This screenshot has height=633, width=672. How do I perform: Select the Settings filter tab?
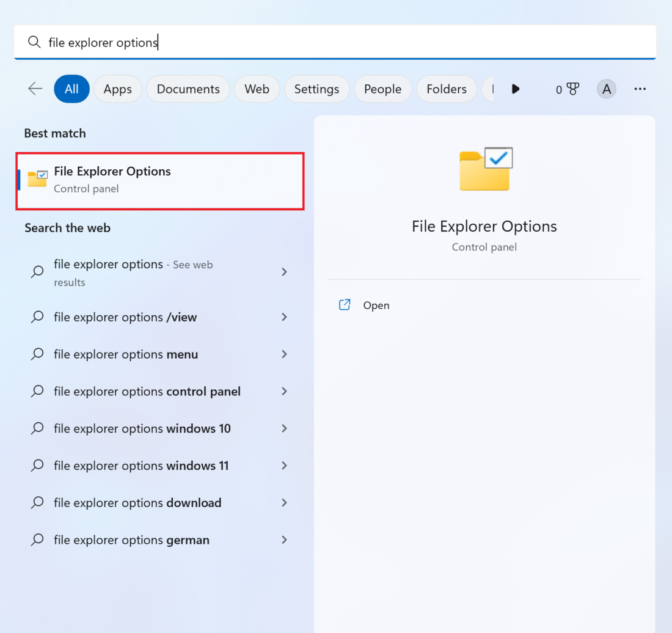click(x=316, y=89)
